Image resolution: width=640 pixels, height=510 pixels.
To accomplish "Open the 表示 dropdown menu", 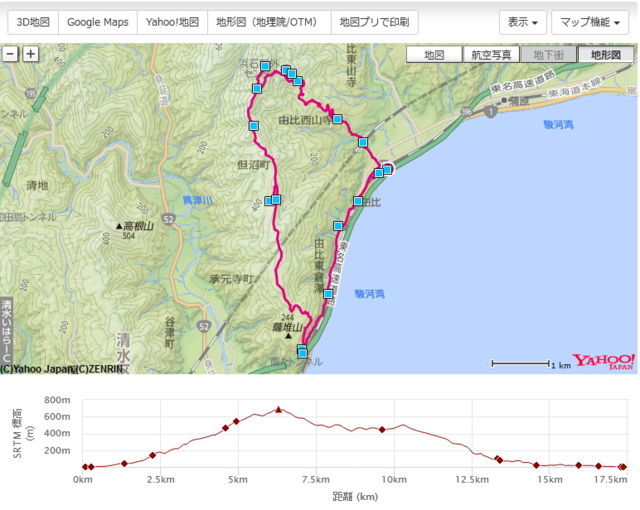I will [x=522, y=22].
